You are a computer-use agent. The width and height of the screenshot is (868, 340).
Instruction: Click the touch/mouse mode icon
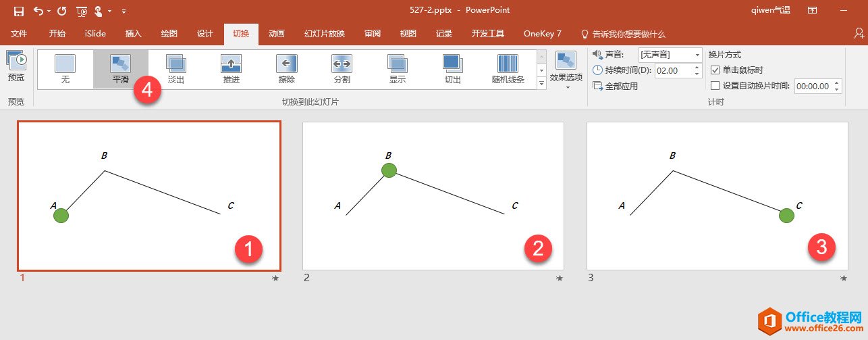(x=99, y=11)
